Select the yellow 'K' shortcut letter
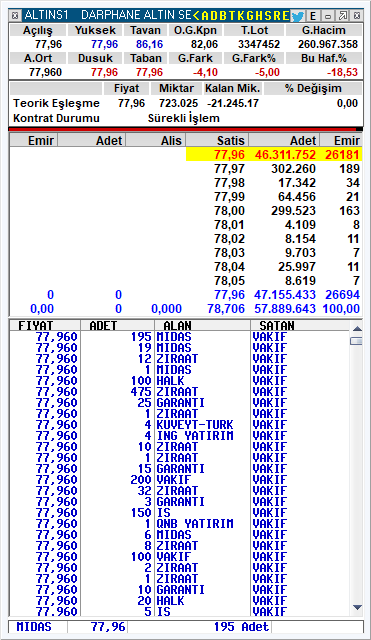Viewport: 371px width, 640px height. point(240,16)
